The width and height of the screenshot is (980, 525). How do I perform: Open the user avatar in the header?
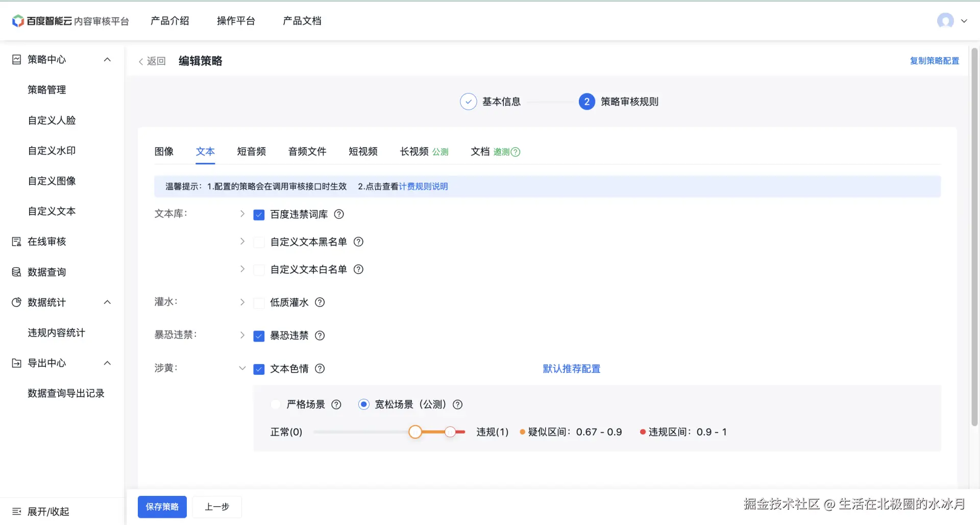[945, 21]
